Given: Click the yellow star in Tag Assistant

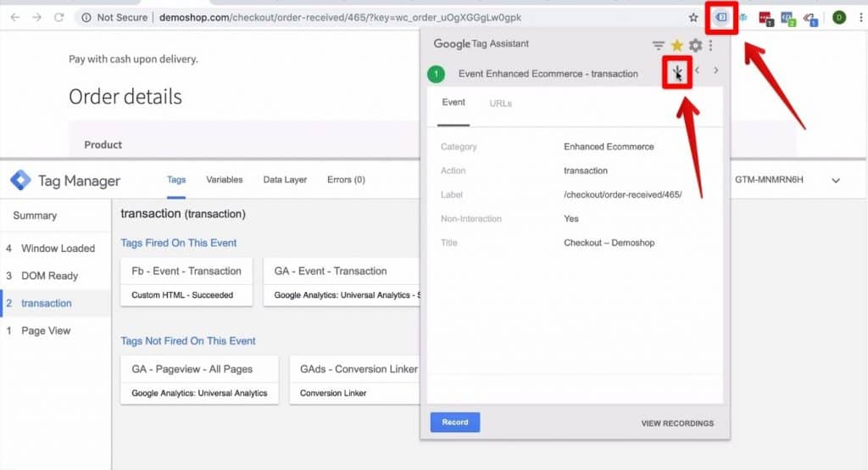Looking at the screenshot, I should coord(676,46).
